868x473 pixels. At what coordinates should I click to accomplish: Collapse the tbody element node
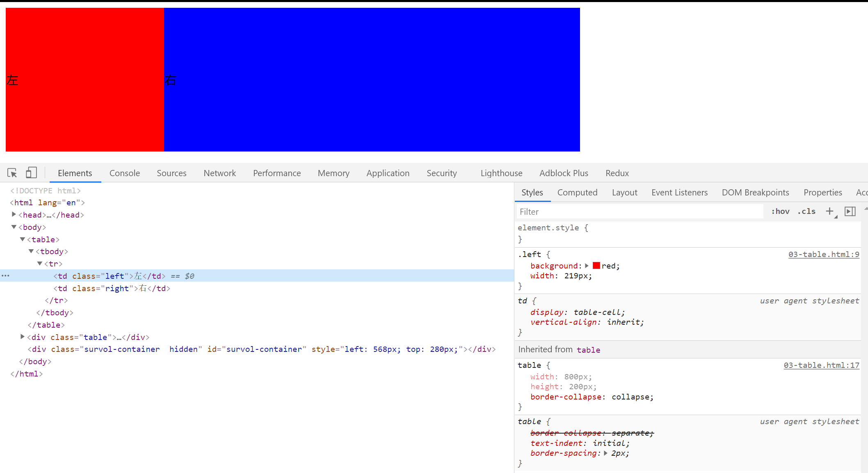[31, 251]
